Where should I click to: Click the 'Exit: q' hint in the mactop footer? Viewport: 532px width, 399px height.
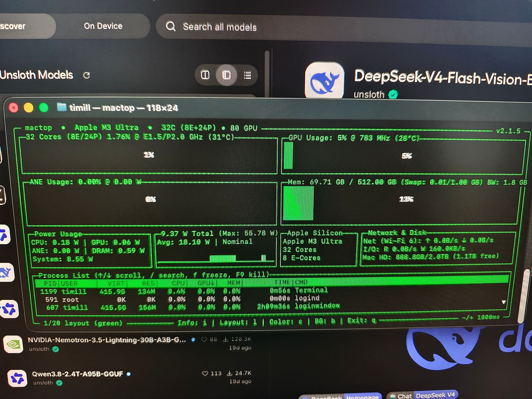pyautogui.click(x=362, y=321)
